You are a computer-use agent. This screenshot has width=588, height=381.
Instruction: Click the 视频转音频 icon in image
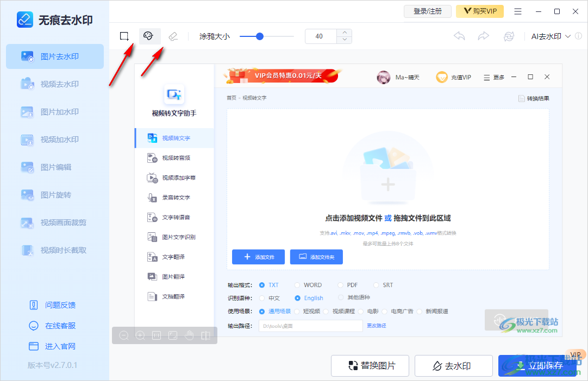click(x=152, y=158)
